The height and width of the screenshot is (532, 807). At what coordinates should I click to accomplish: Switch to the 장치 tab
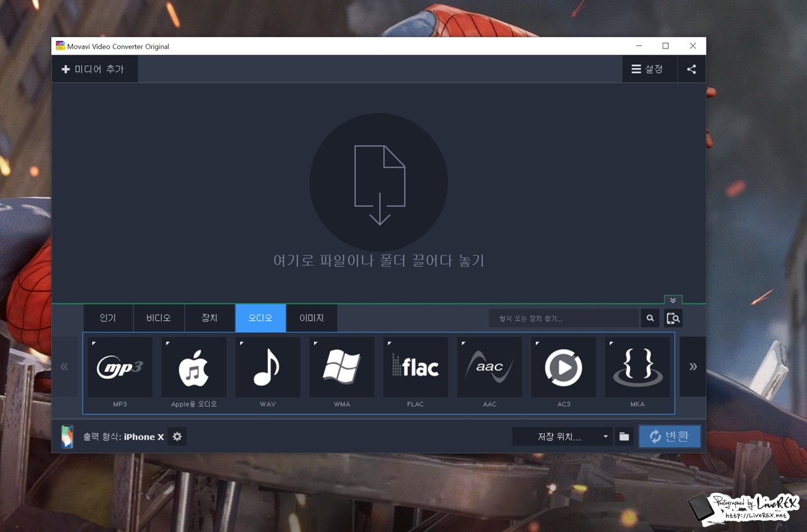210,318
